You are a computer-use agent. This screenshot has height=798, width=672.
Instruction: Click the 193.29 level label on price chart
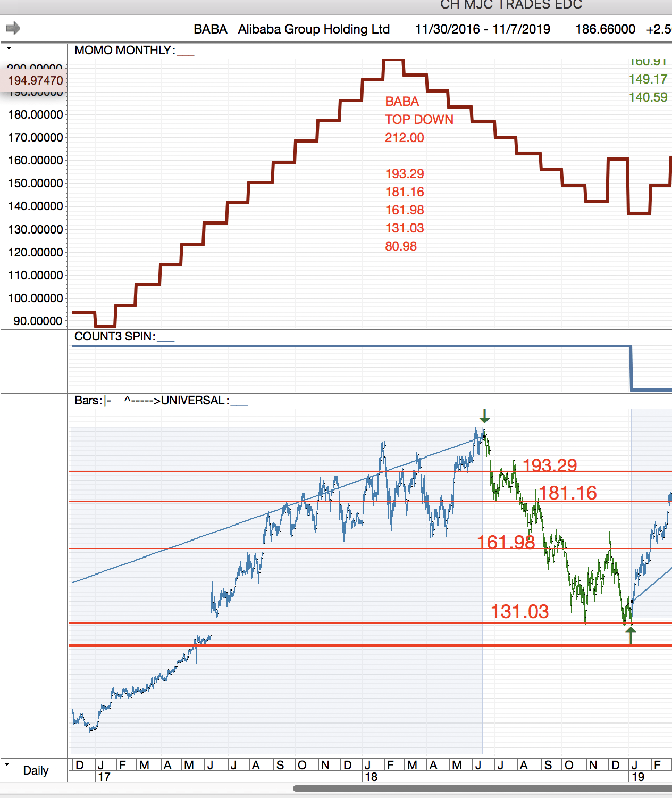tap(550, 465)
